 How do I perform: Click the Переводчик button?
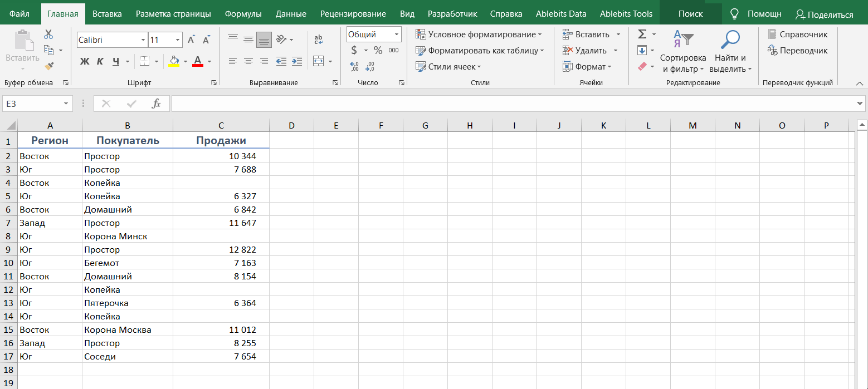[798, 51]
